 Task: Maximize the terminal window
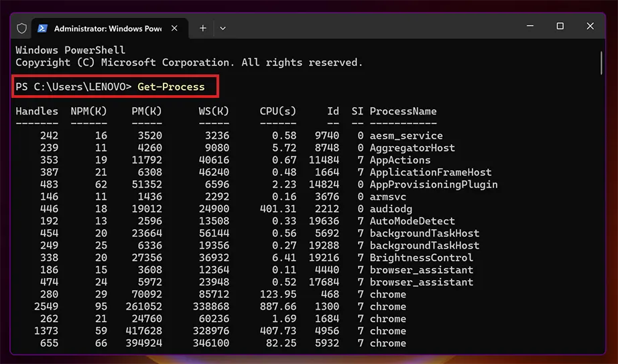pyautogui.click(x=560, y=26)
